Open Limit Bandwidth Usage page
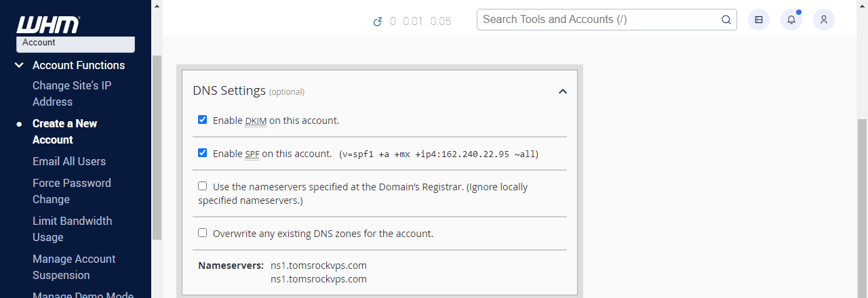The height and width of the screenshot is (298, 868). click(72, 229)
